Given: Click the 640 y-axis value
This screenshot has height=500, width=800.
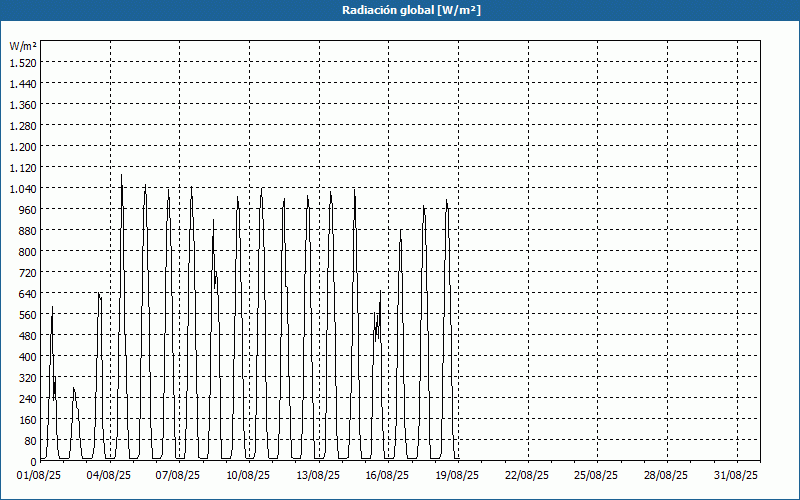Looking at the screenshot, I should pos(28,293).
